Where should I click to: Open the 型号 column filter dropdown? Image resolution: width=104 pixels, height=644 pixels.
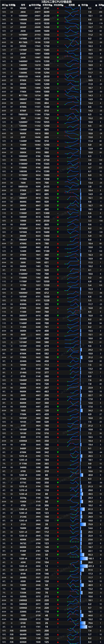[x=30, y=5]
